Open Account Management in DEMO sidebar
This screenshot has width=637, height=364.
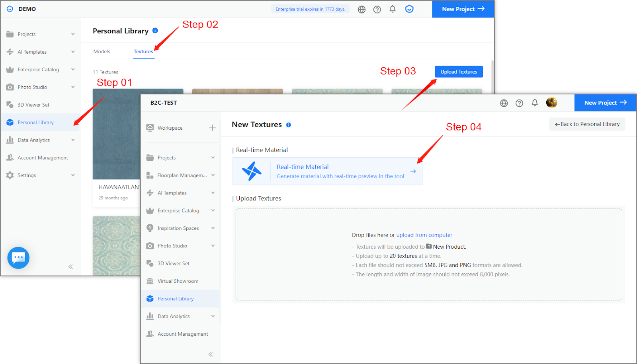click(x=40, y=158)
